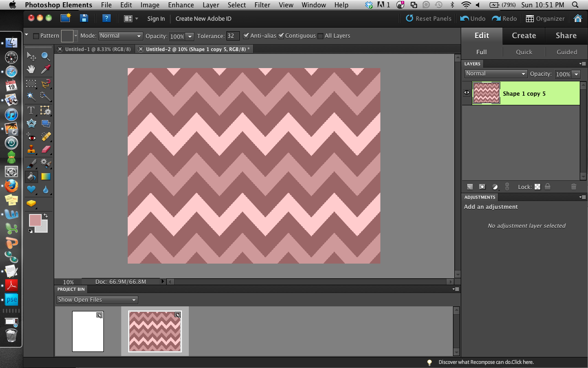Delete layer with the trash icon
Viewport: 588px width, 368px height.
click(x=573, y=187)
